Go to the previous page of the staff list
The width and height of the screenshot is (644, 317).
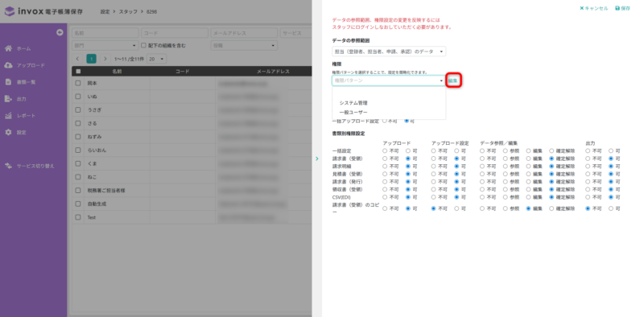(77, 59)
